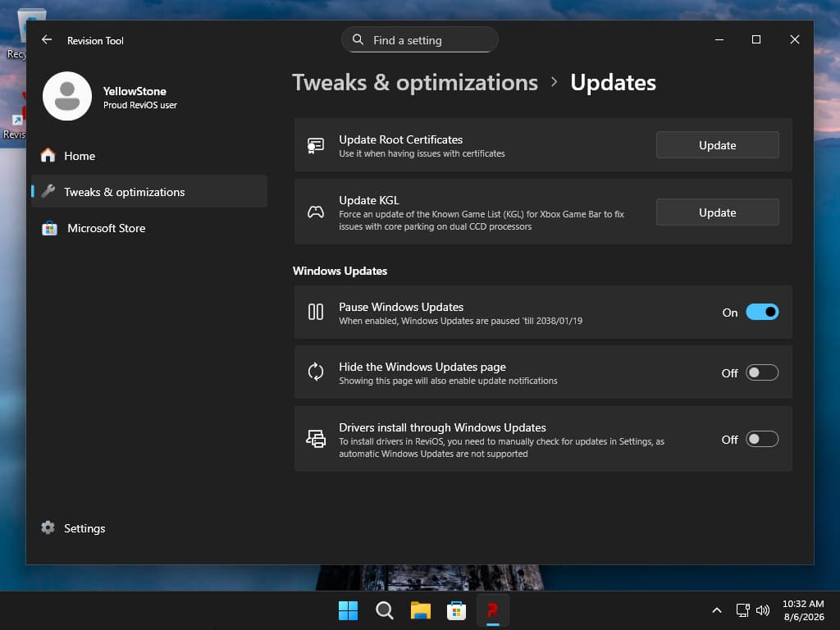Click the volume speaker icon in tray

click(763, 610)
